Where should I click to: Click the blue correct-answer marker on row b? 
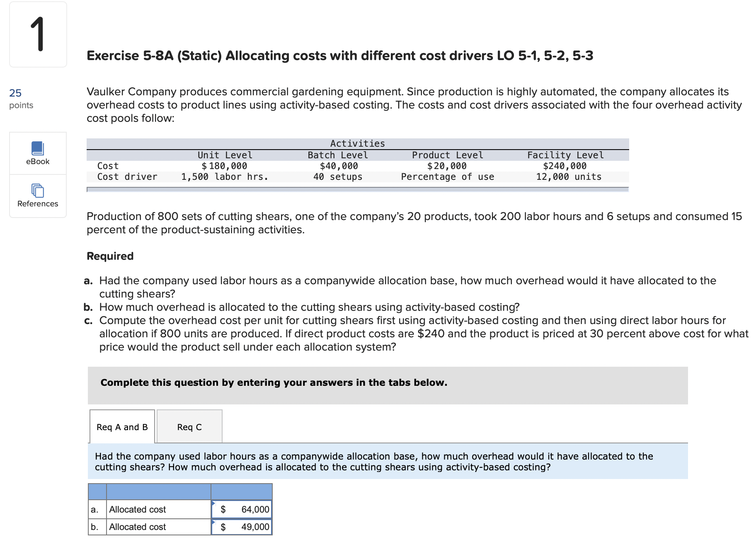pos(214,522)
